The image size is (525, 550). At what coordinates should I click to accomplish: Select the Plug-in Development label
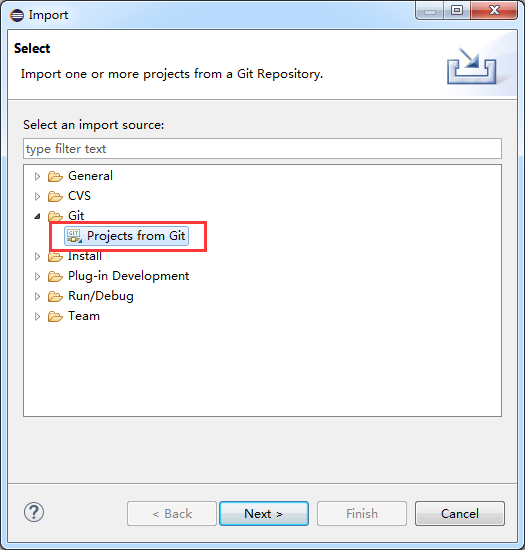pos(128,276)
